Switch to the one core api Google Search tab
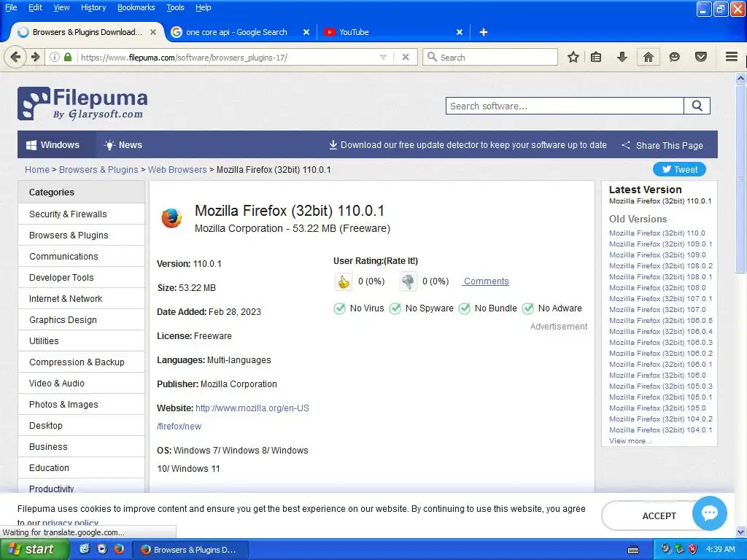 tap(241, 32)
